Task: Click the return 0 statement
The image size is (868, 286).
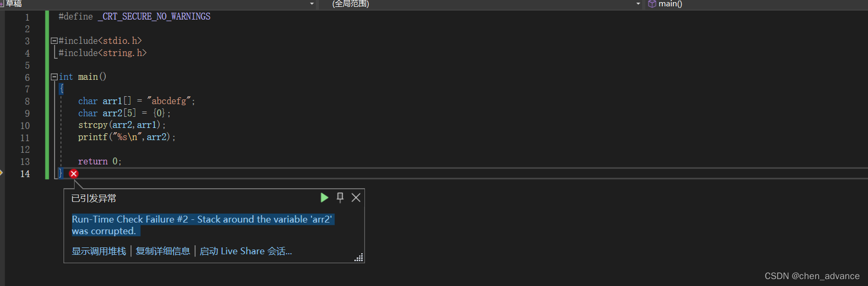Action: coord(100,161)
